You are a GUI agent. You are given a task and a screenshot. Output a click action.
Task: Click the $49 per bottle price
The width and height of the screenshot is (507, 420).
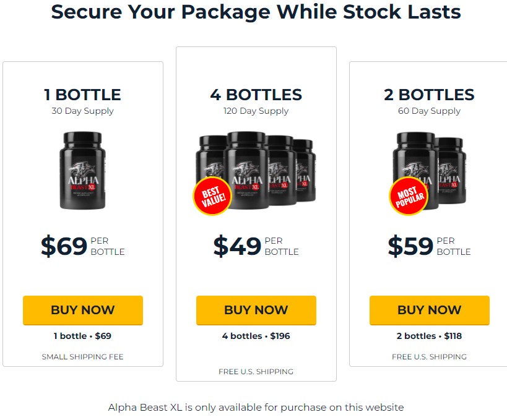pos(256,246)
